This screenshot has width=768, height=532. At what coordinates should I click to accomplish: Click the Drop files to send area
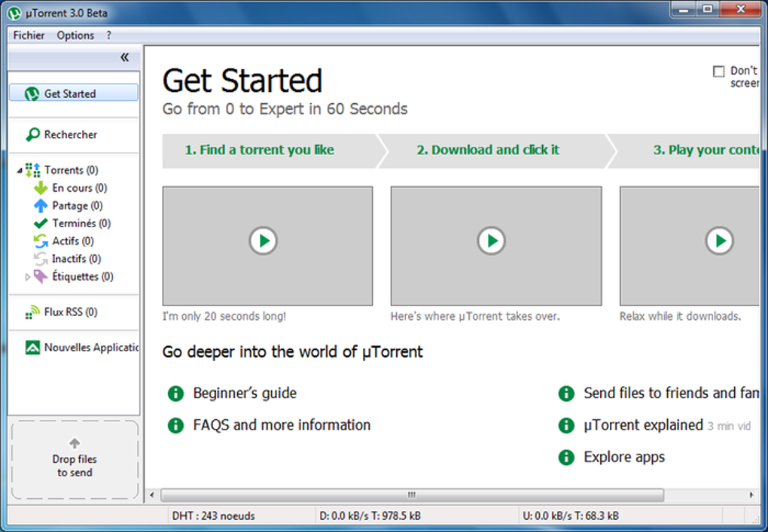(x=75, y=459)
